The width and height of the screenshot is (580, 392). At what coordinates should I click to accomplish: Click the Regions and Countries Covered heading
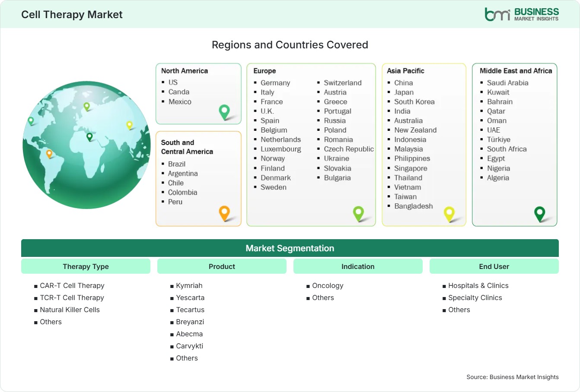click(290, 45)
